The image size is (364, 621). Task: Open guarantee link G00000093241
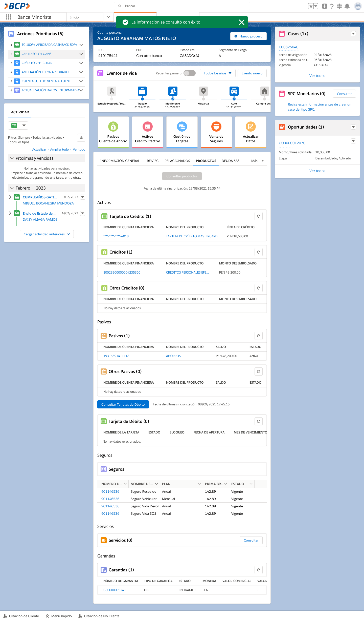[x=115, y=590]
